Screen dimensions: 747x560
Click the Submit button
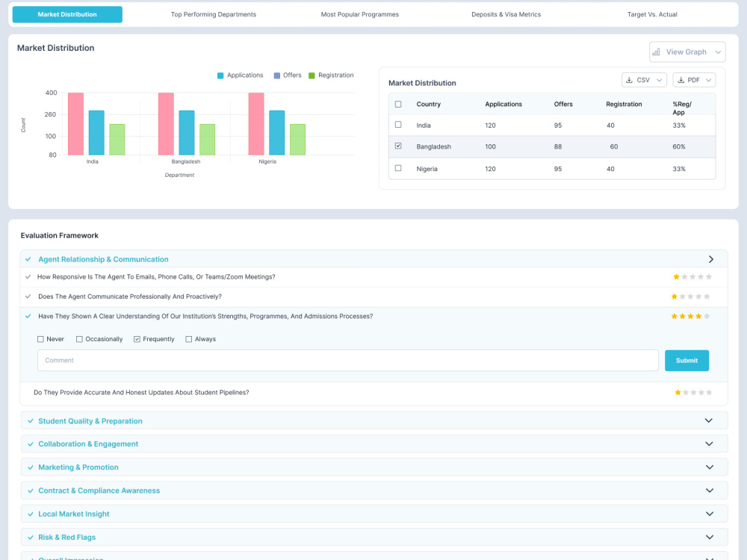tap(686, 361)
